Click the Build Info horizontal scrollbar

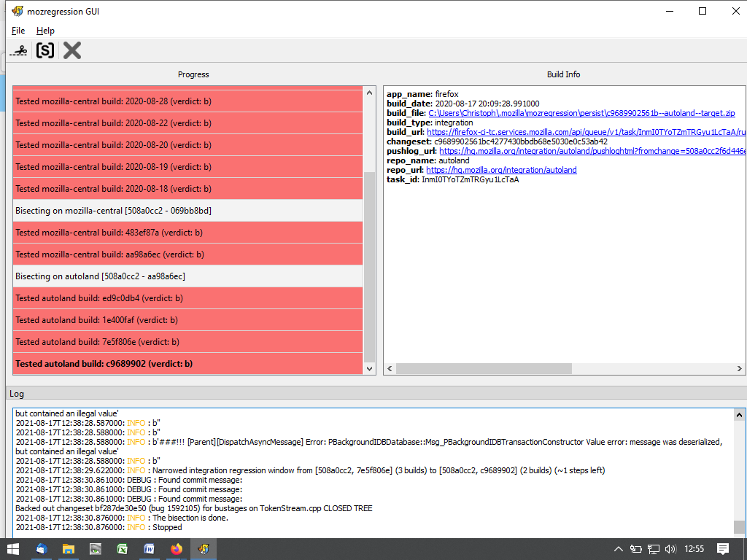[562, 369]
